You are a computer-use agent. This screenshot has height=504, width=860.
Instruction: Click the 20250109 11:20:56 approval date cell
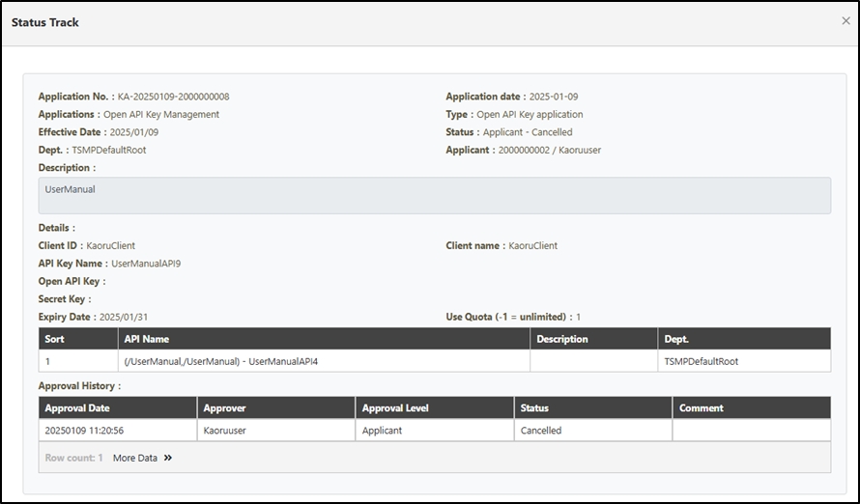click(x=84, y=431)
